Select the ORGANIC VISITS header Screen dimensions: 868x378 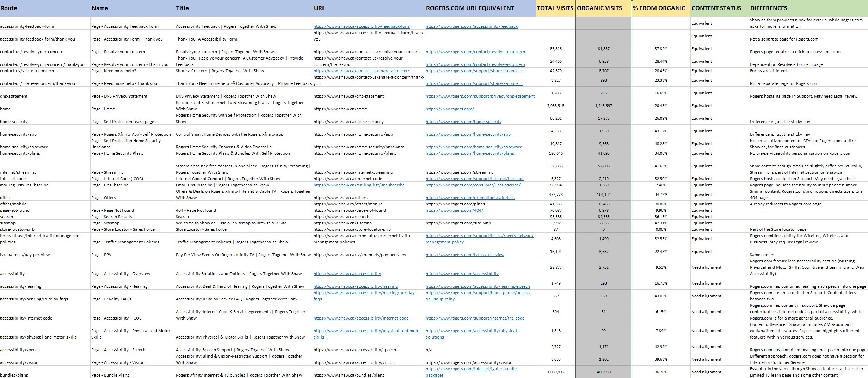coord(604,8)
